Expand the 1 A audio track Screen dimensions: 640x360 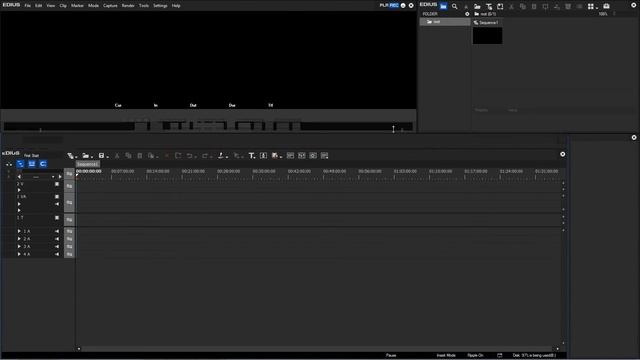point(19,231)
